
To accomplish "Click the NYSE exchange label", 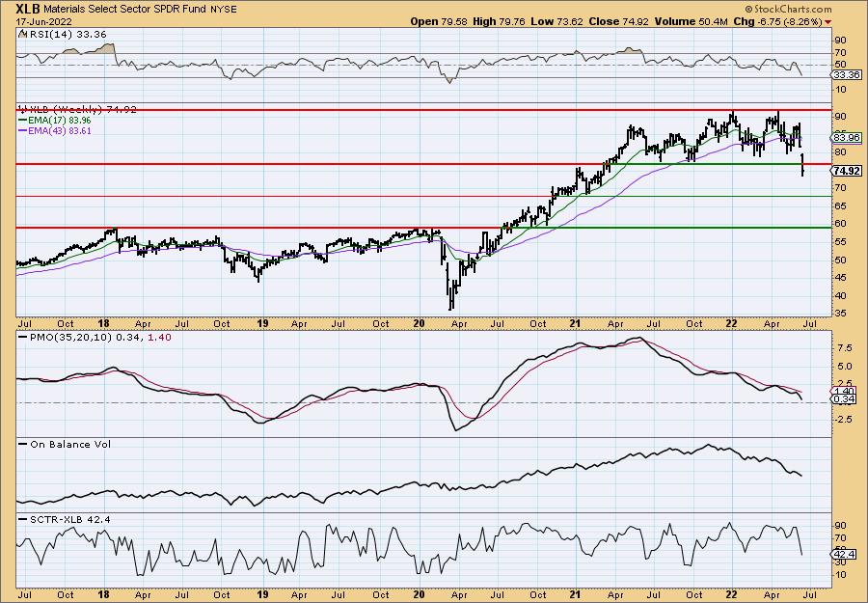I will [x=223, y=10].
